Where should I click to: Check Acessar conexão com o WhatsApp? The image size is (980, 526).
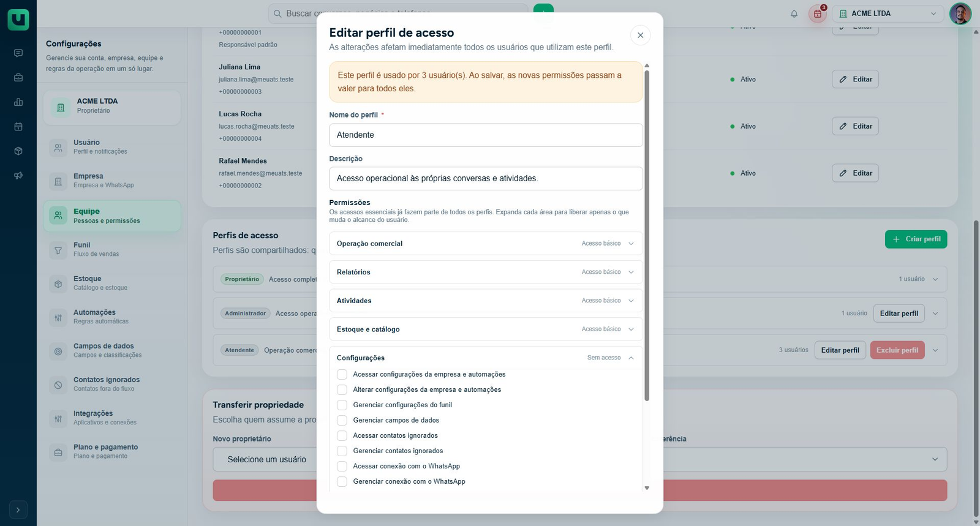[x=342, y=466]
